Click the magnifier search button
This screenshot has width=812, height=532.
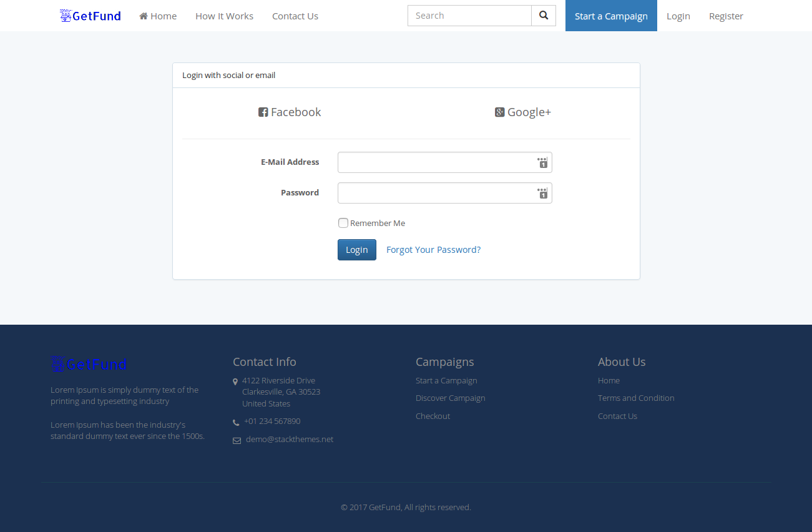point(544,16)
